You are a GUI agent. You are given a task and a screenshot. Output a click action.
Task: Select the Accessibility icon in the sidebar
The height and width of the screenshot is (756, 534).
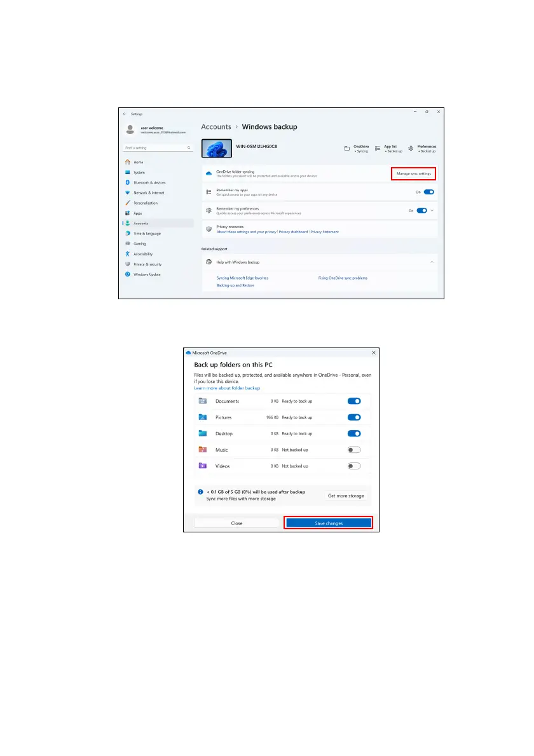click(x=128, y=254)
